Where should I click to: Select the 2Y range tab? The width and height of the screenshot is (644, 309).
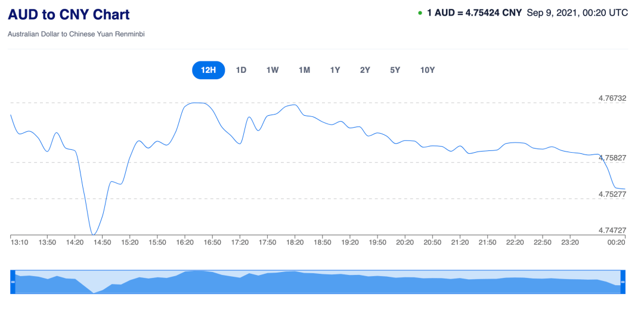point(365,70)
